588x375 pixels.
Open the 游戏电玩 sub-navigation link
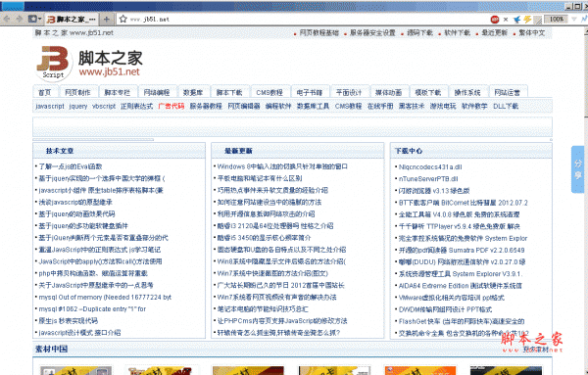tap(443, 106)
